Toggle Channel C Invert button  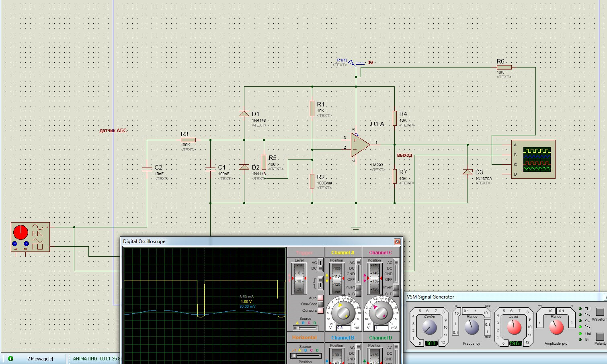396,287
